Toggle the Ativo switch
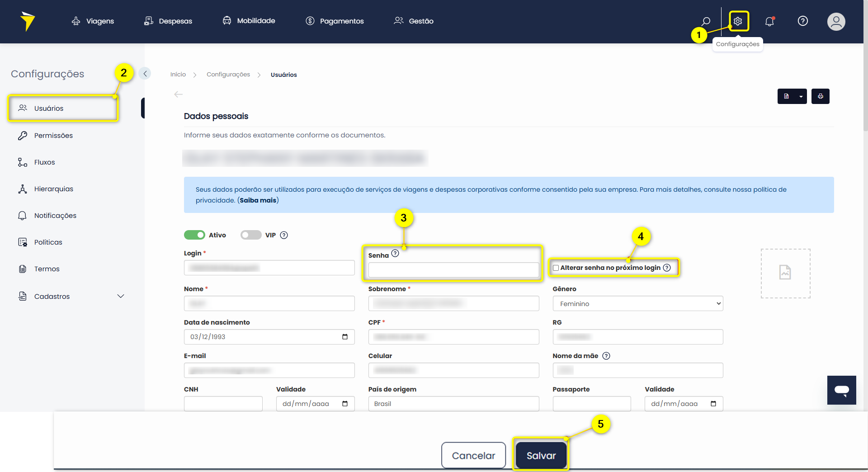 click(x=194, y=235)
